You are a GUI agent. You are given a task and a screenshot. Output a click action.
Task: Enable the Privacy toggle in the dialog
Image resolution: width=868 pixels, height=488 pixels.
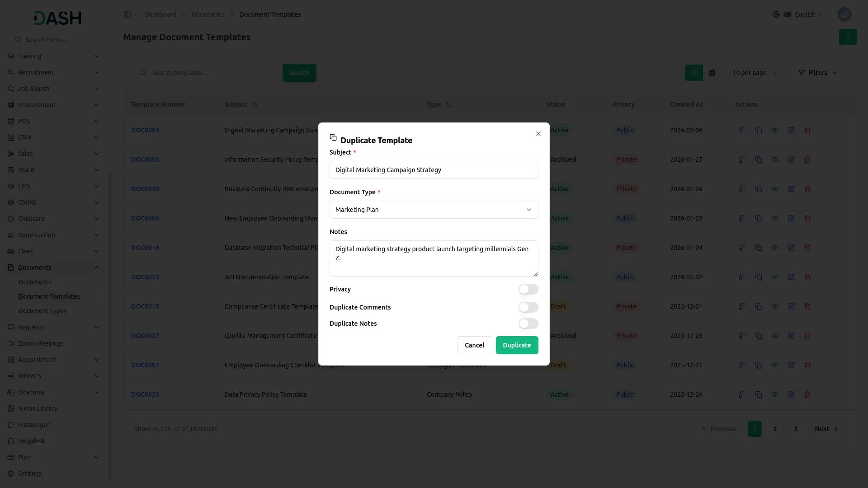pos(528,289)
